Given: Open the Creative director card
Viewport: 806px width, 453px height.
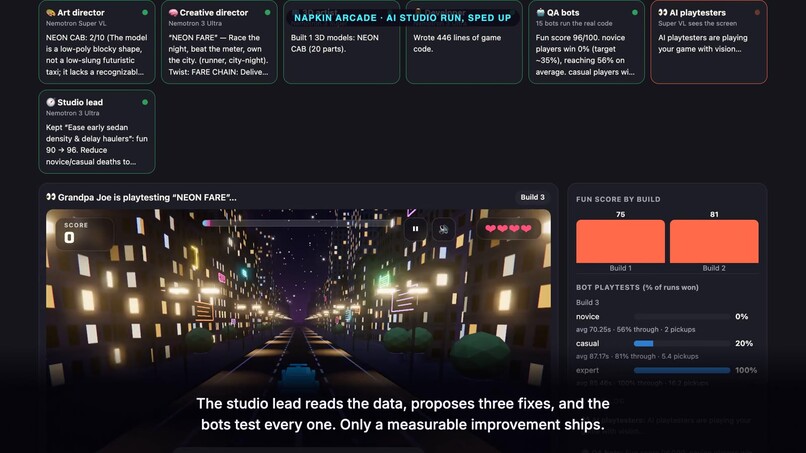Looking at the screenshot, I should coord(219,42).
